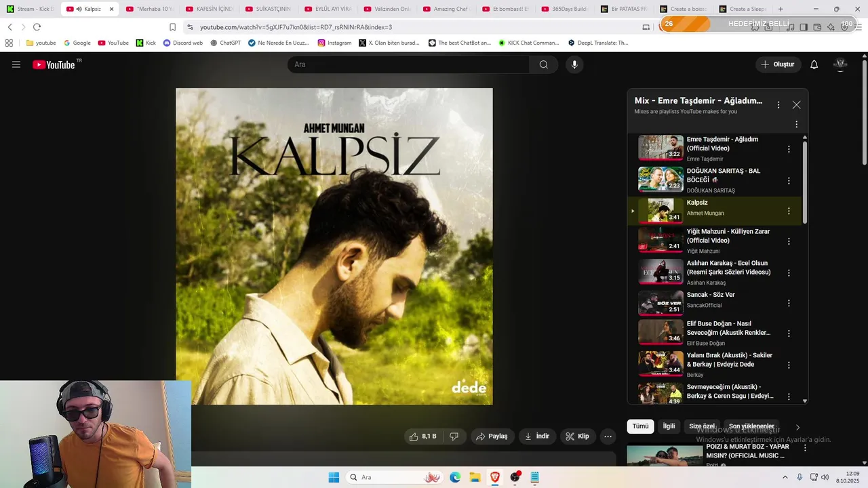Switch to the Amazing Chef tab

(446, 9)
